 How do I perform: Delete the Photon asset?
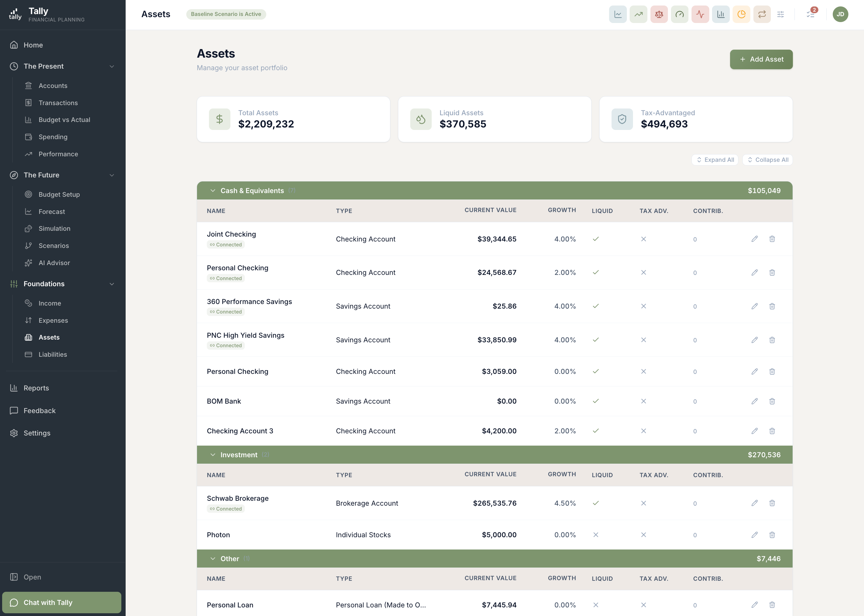click(772, 535)
